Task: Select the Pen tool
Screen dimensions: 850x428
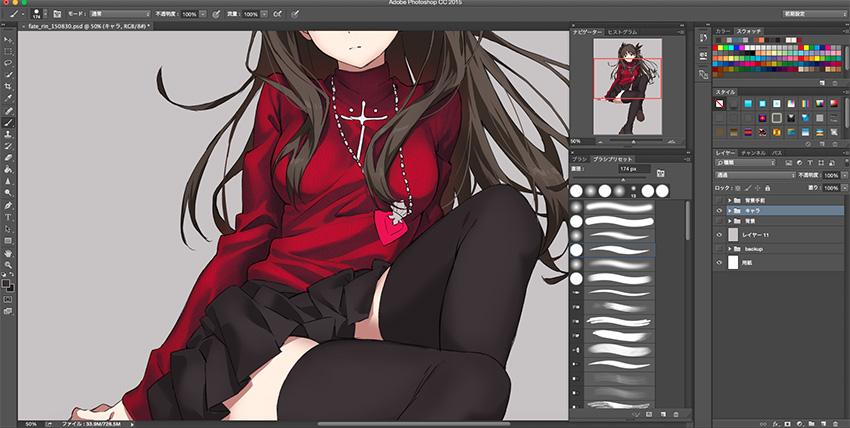Action: tap(9, 205)
